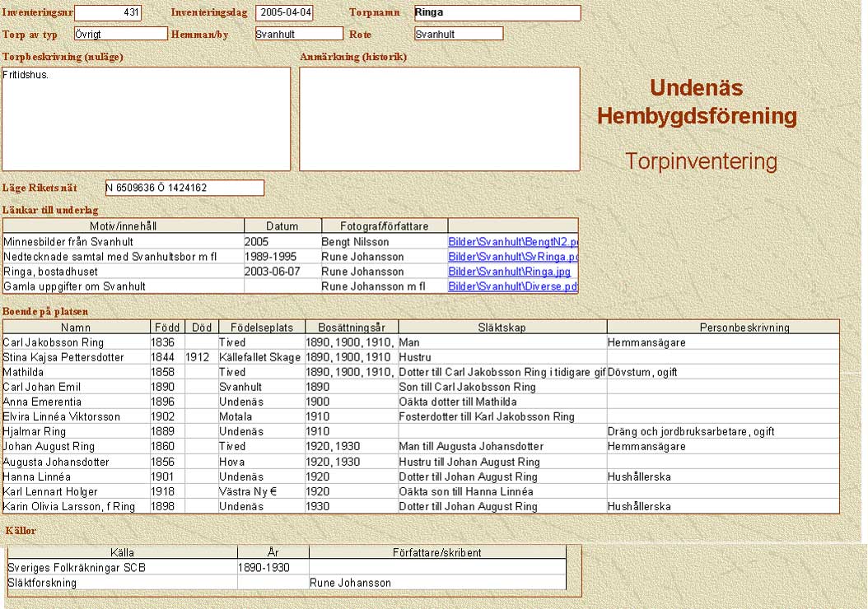Select the Carl Jakobsson Ring name cell

click(76, 342)
